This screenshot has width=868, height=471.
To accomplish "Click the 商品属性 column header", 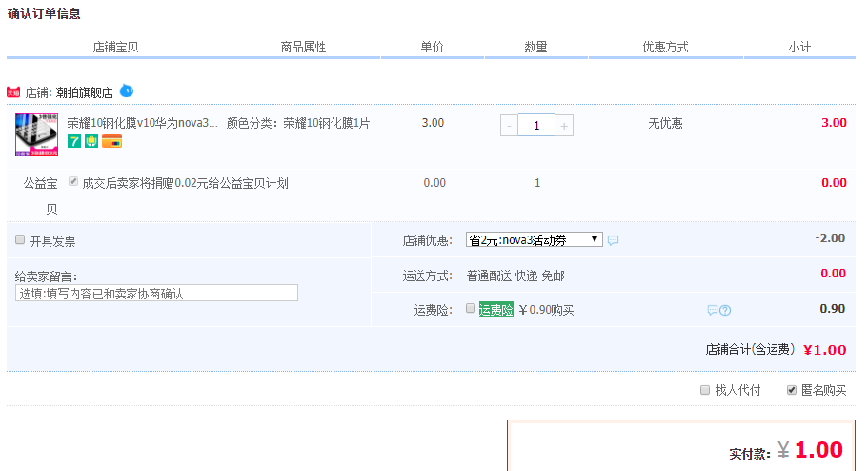I will pos(303,47).
